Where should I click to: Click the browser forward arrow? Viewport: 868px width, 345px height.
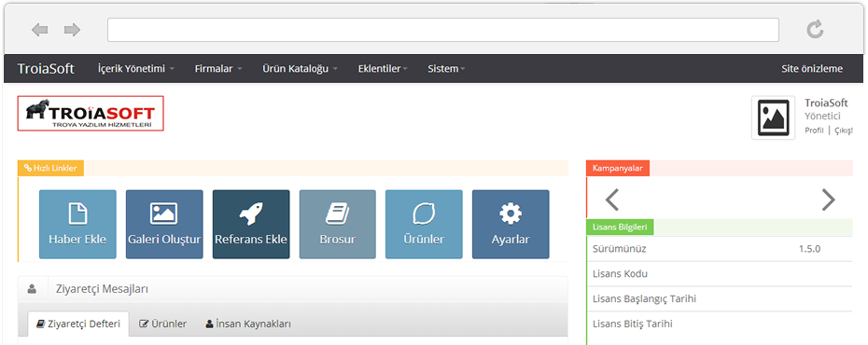[73, 30]
